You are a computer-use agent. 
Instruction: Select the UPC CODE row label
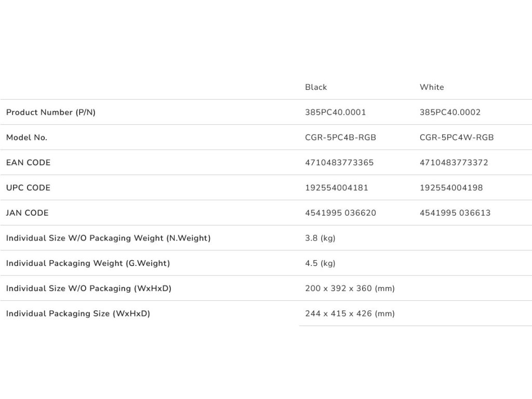(28, 188)
